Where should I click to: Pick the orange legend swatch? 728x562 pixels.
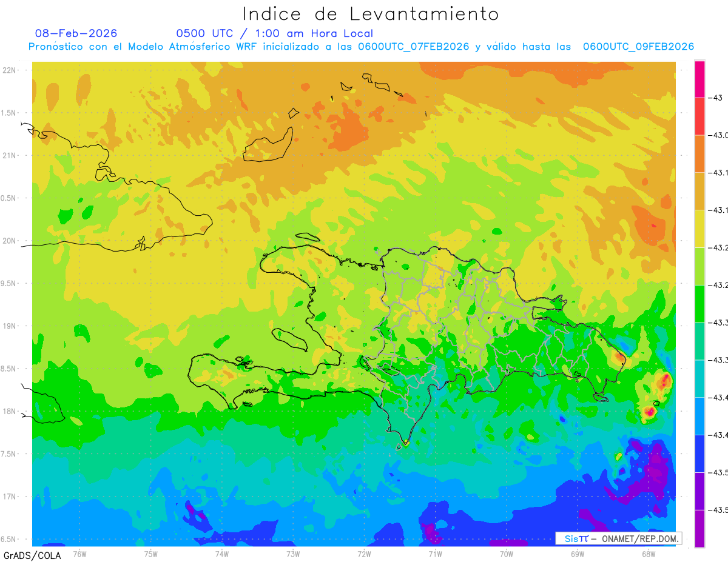pos(699,154)
